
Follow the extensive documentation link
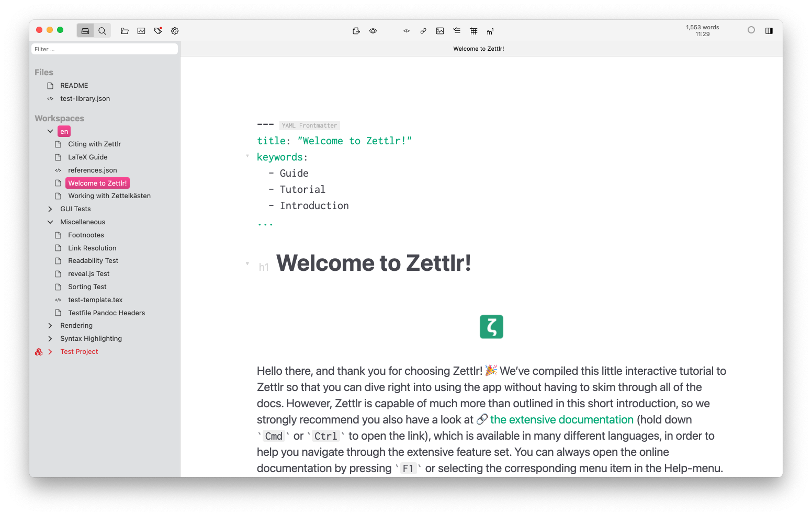coord(561,420)
